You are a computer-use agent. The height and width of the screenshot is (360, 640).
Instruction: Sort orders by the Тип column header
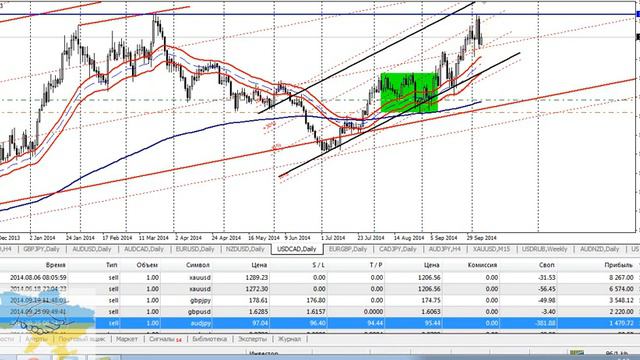tap(112, 265)
